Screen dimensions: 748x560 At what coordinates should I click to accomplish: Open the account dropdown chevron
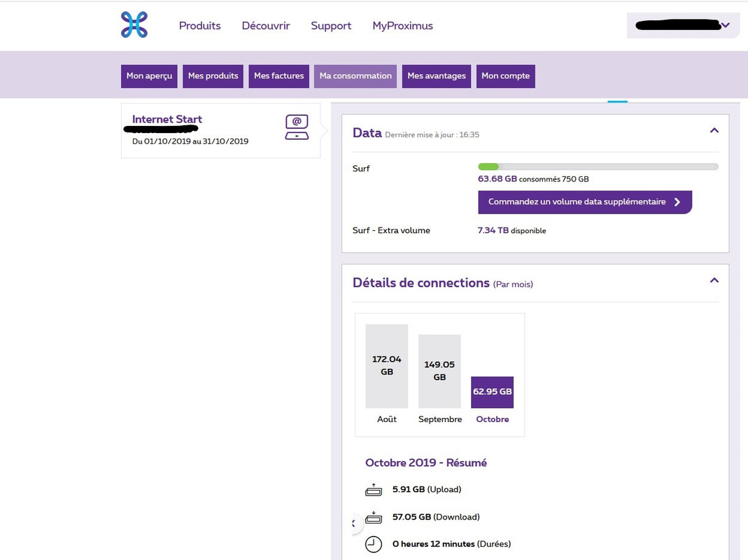tap(725, 24)
